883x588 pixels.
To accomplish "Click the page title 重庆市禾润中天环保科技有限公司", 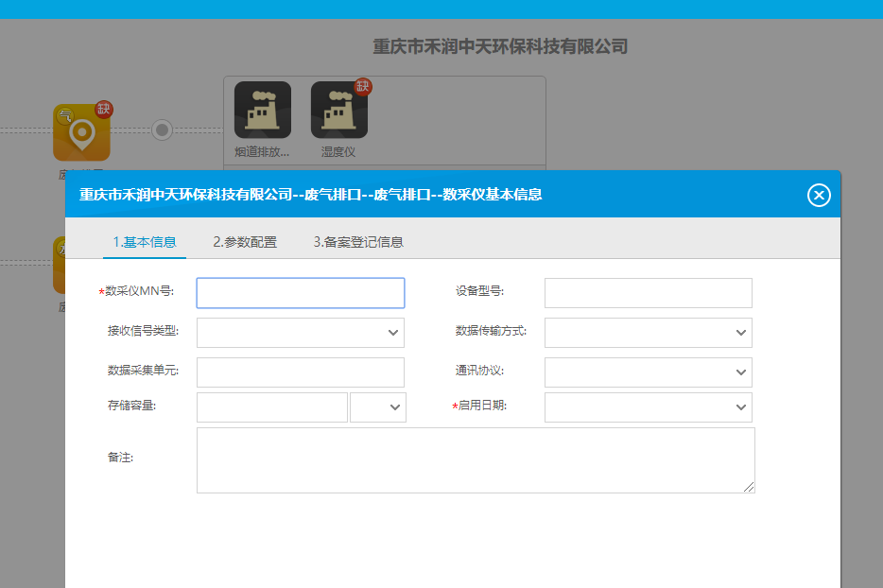I will (500, 46).
